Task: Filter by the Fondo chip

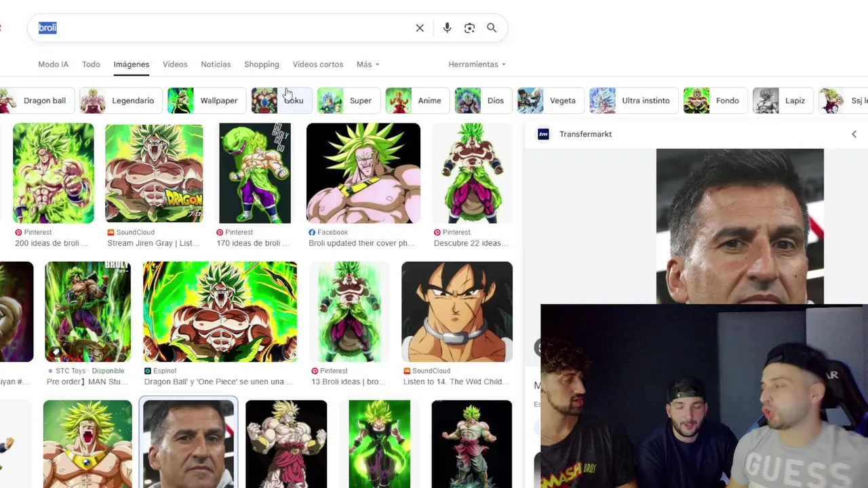Action: (715, 100)
